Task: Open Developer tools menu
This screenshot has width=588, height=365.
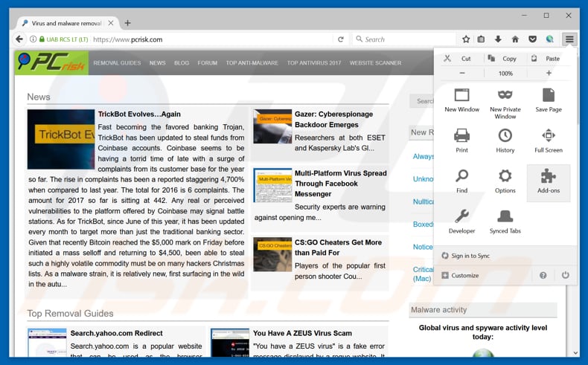Action: point(462,222)
